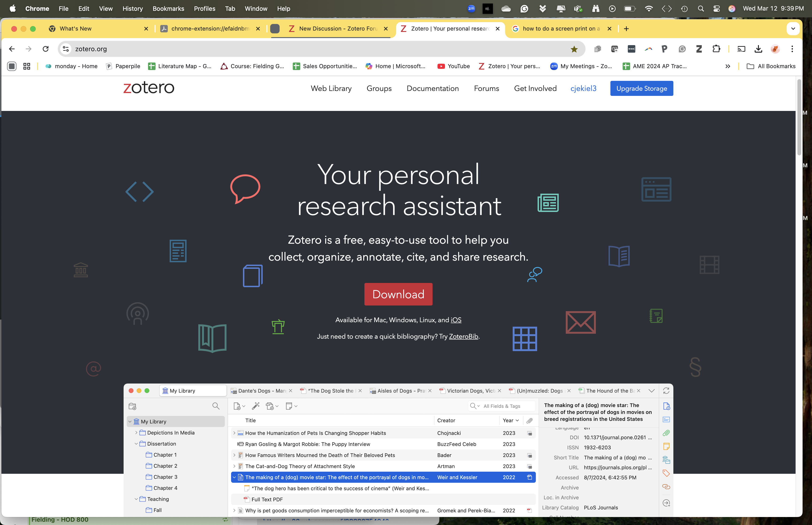Open the Zotero Connector extension icon
Viewport: 812px width, 525px height.
click(699, 49)
